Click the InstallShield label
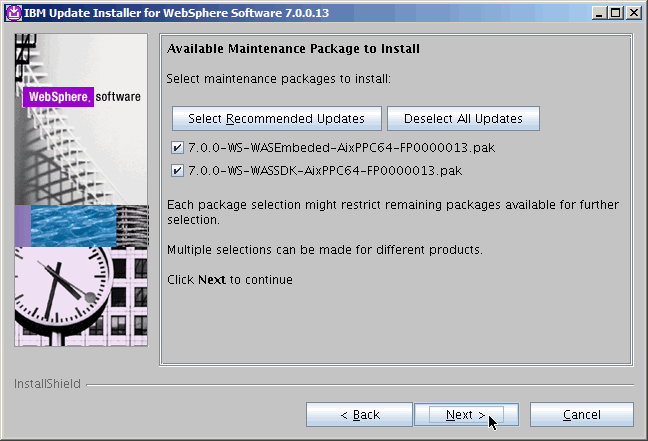Image resolution: width=648 pixels, height=441 pixels. (47, 383)
